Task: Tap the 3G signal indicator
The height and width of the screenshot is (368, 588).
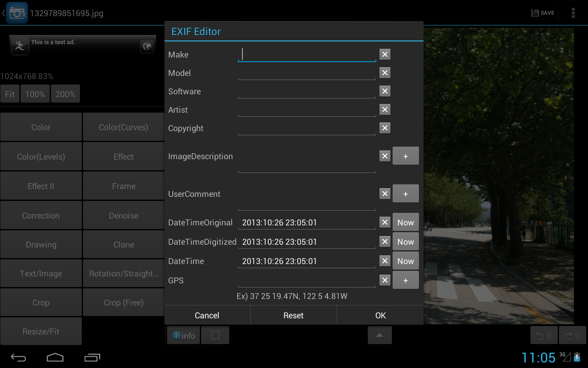Action: coord(565,356)
